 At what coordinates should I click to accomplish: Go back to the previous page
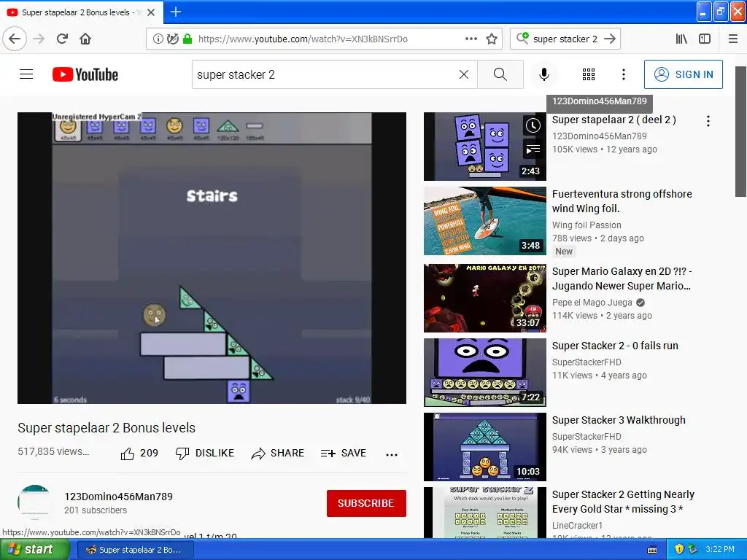15,39
